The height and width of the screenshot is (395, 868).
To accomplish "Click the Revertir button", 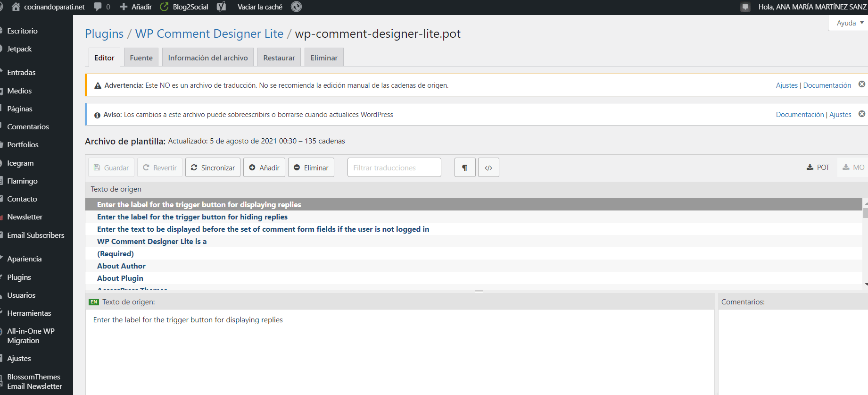I will click(x=160, y=168).
